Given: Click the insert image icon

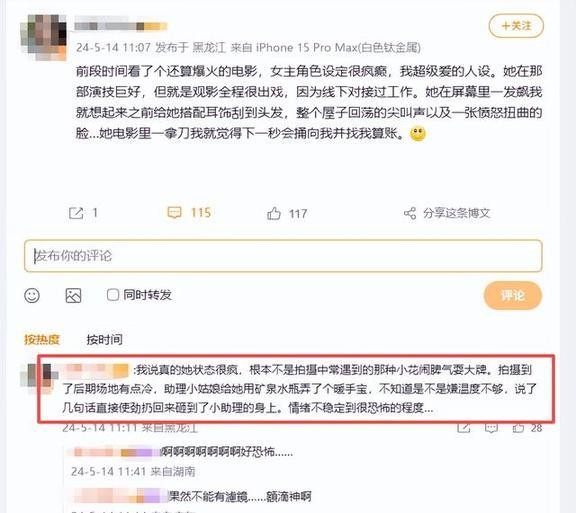Looking at the screenshot, I should (x=73, y=295).
